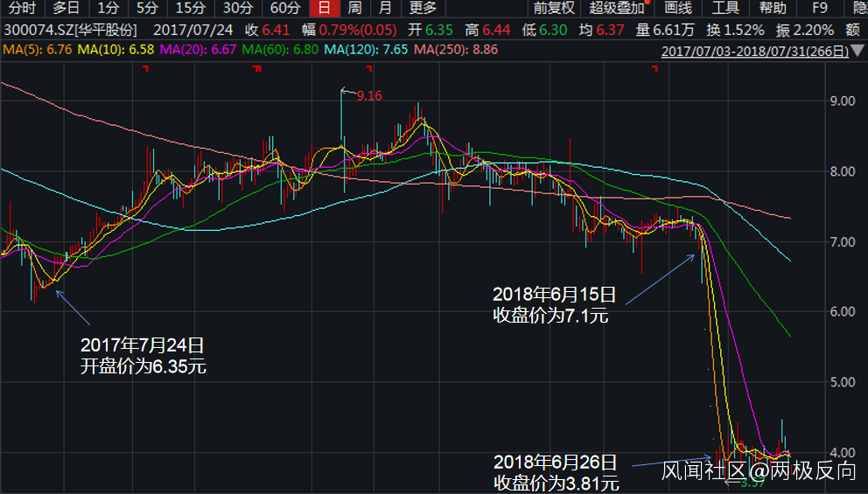The height and width of the screenshot is (494, 868).
Task: Select the 60分 period tab
Action: click(284, 9)
